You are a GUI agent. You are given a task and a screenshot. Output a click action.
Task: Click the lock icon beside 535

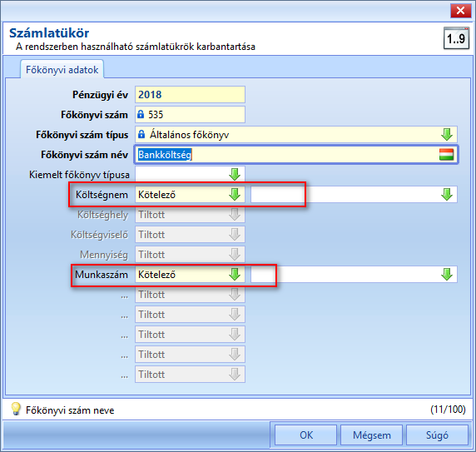(x=141, y=114)
